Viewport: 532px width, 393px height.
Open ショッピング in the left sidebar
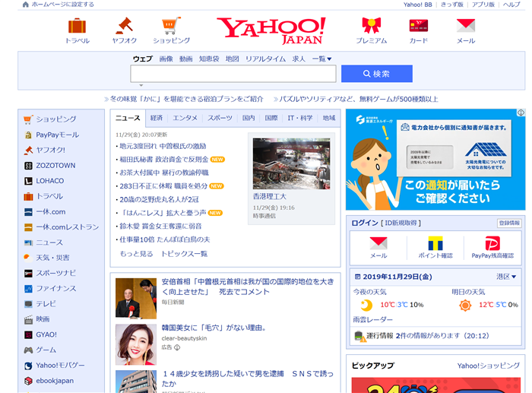[x=56, y=119]
